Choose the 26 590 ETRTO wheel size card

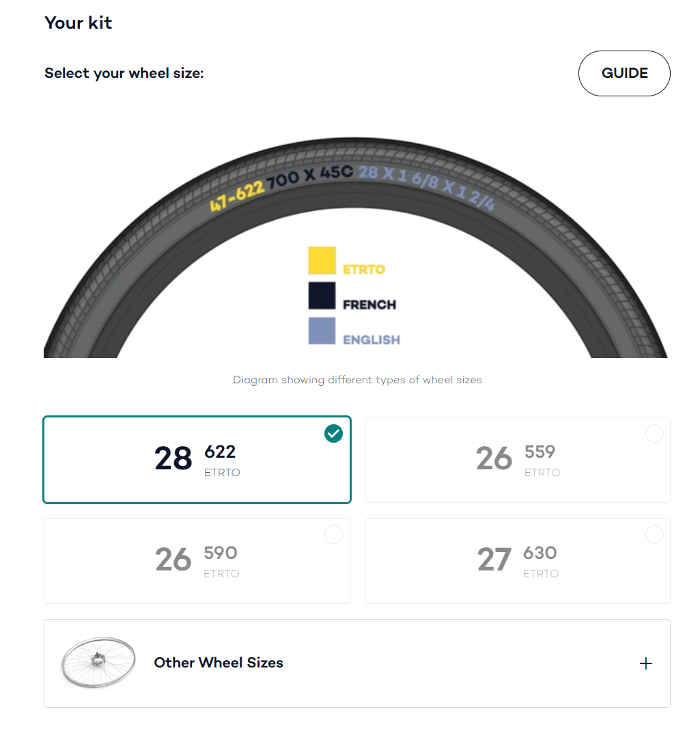click(197, 561)
